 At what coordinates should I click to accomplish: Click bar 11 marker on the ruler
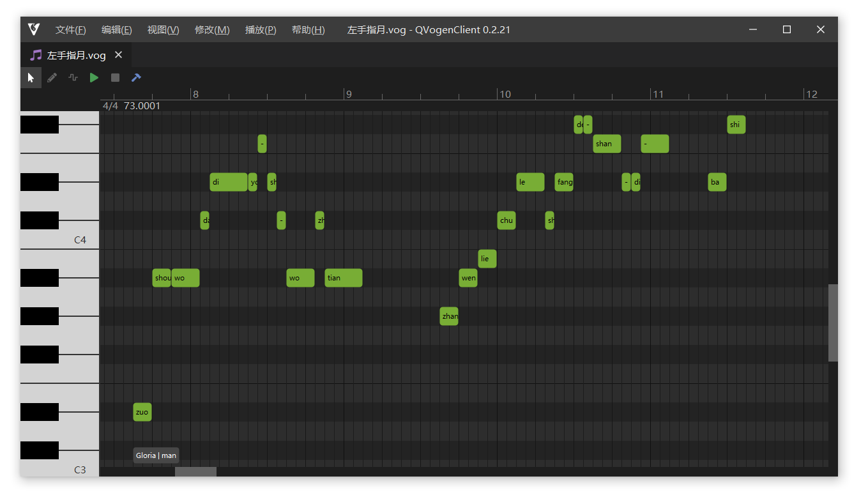click(x=658, y=95)
